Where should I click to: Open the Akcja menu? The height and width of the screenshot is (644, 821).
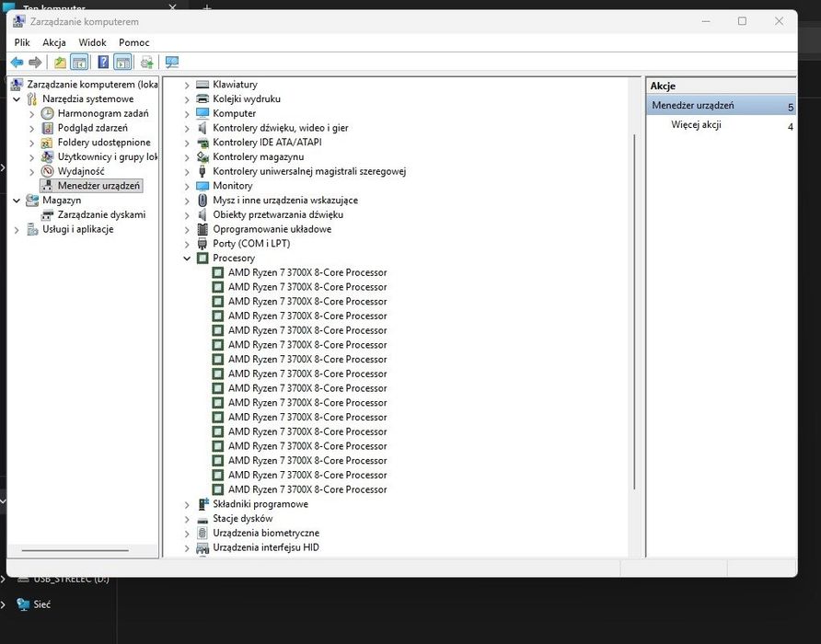[54, 42]
